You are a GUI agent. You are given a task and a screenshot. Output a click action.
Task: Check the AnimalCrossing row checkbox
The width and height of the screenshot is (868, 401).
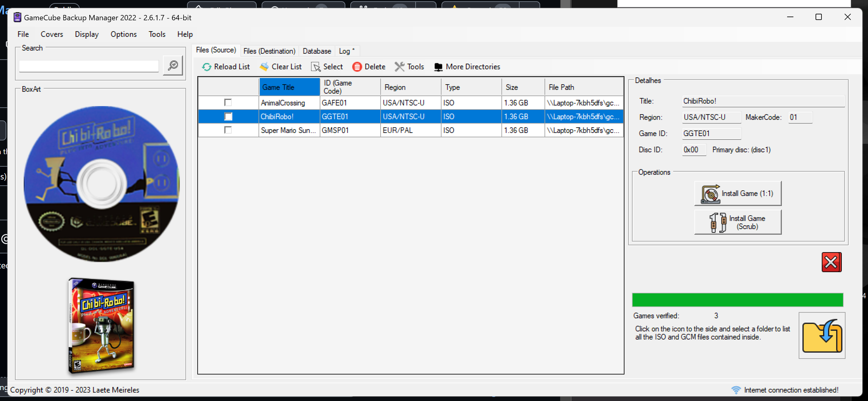[x=229, y=102]
